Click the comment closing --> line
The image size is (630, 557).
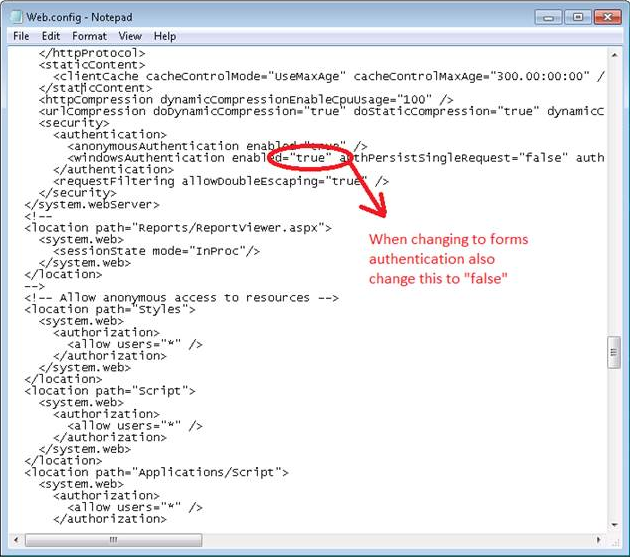tap(35, 286)
